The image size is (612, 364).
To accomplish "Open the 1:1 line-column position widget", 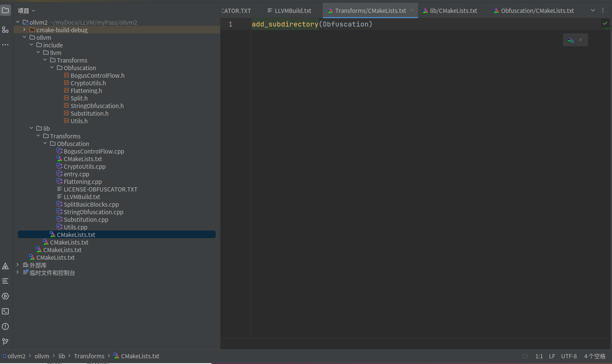I will coord(539,356).
